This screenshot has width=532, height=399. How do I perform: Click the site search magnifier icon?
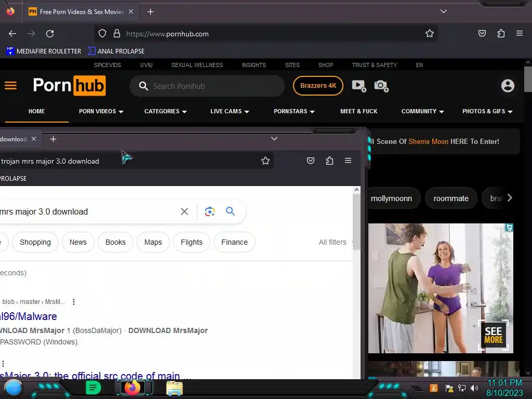[143, 86]
